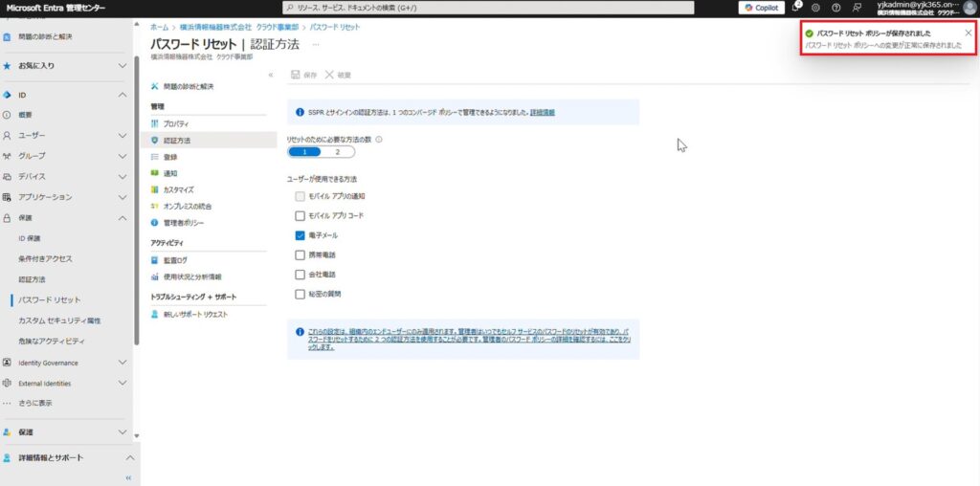Expand the アプリケーション chevron
The width and height of the screenshot is (980, 486).
122,197
